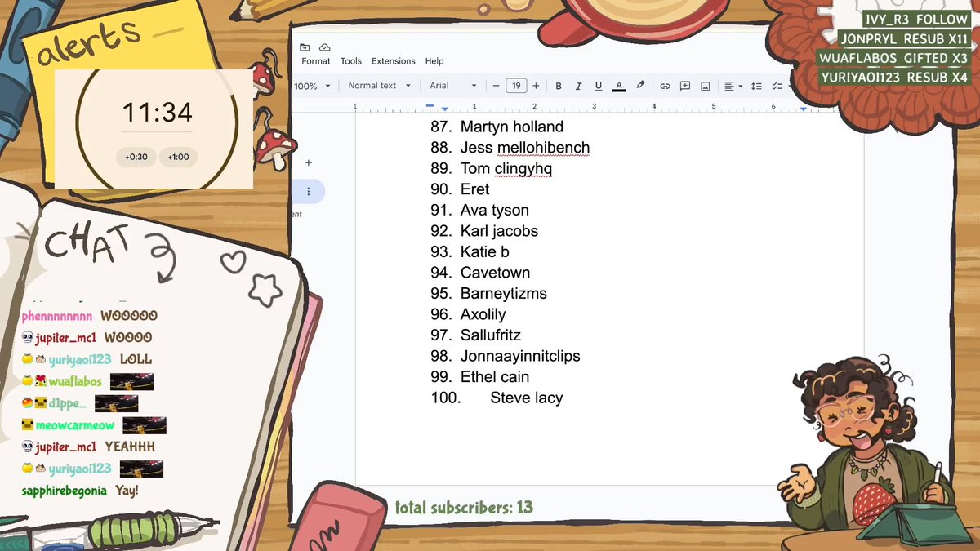This screenshot has width=980, height=551.
Task: Click list entry Steve lacy
Action: pyautogui.click(x=527, y=398)
